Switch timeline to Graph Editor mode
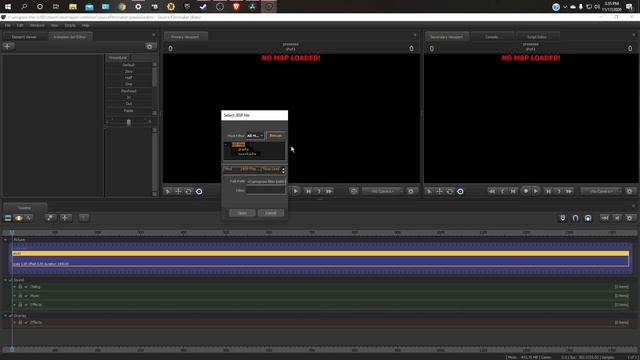Viewport: 640px width, 360px height. (x=29, y=218)
